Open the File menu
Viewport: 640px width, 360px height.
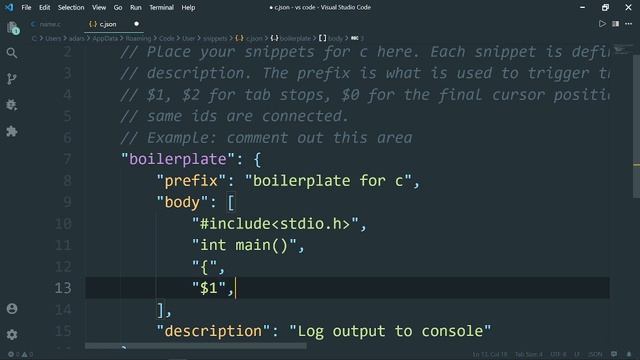[x=26, y=7]
